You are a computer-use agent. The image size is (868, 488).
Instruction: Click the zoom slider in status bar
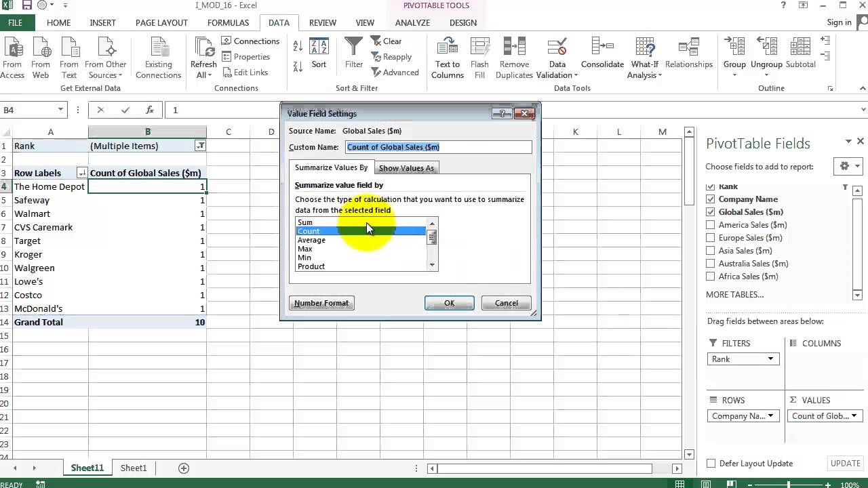tap(788, 485)
